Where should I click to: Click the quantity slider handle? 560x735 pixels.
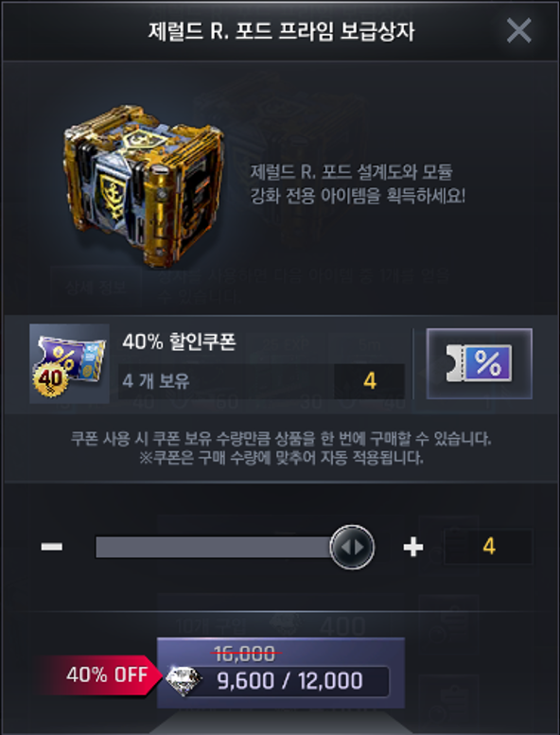[352, 547]
